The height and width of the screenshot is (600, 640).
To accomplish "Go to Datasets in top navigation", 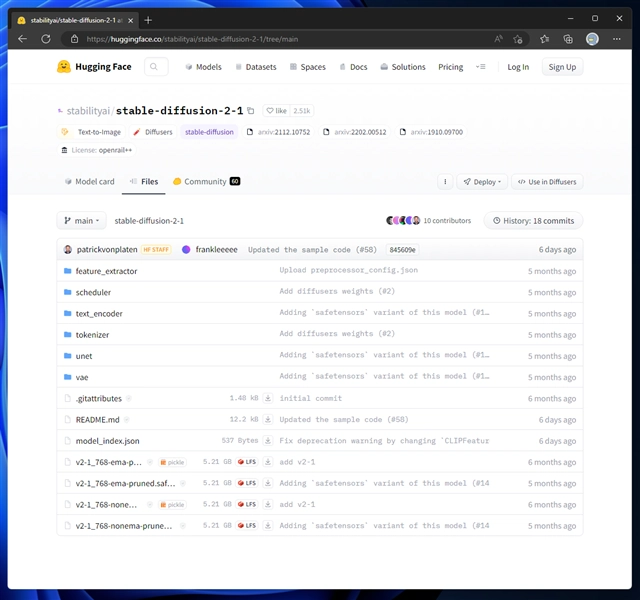I will click(256, 67).
